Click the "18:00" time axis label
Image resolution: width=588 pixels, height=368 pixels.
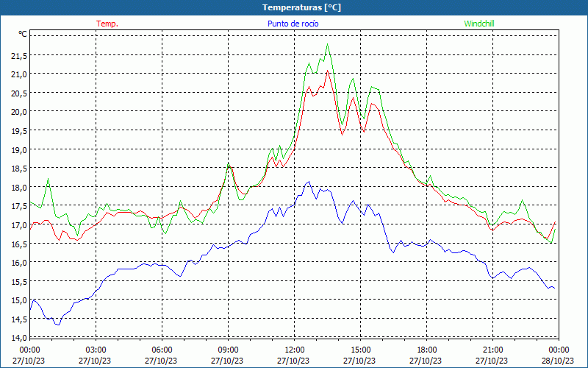(x=427, y=350)
